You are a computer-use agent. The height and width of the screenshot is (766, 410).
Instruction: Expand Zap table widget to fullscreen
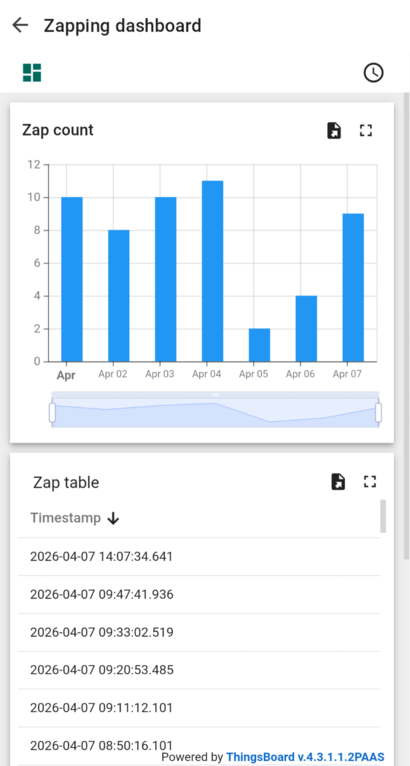pos(370,482)
